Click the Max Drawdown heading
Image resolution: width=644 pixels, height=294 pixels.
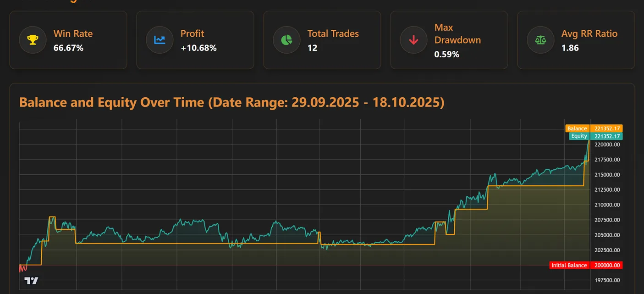pyautogui.click(x=457, y=33)
